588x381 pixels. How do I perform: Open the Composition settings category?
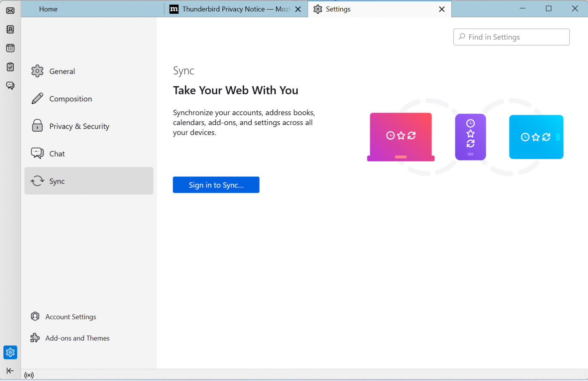click(x=70, y=98)
